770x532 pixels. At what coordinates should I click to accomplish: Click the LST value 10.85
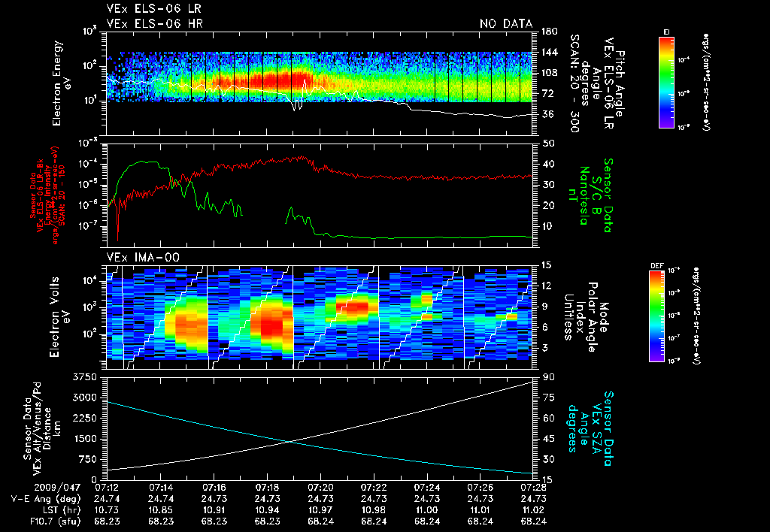tap(161, 510)
